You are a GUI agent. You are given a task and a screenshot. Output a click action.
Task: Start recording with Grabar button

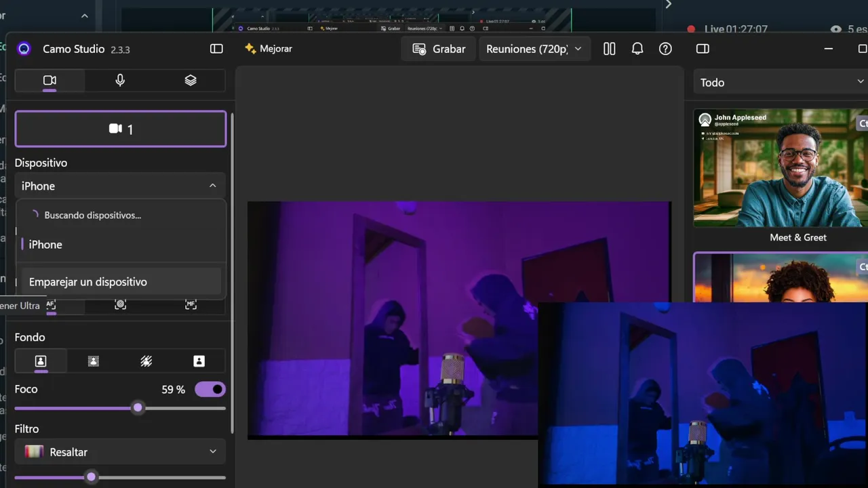click(439, 49)
